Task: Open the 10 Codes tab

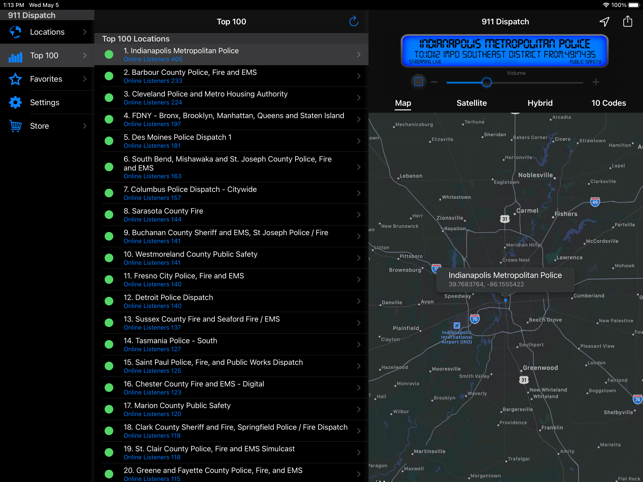Action: 608,103
